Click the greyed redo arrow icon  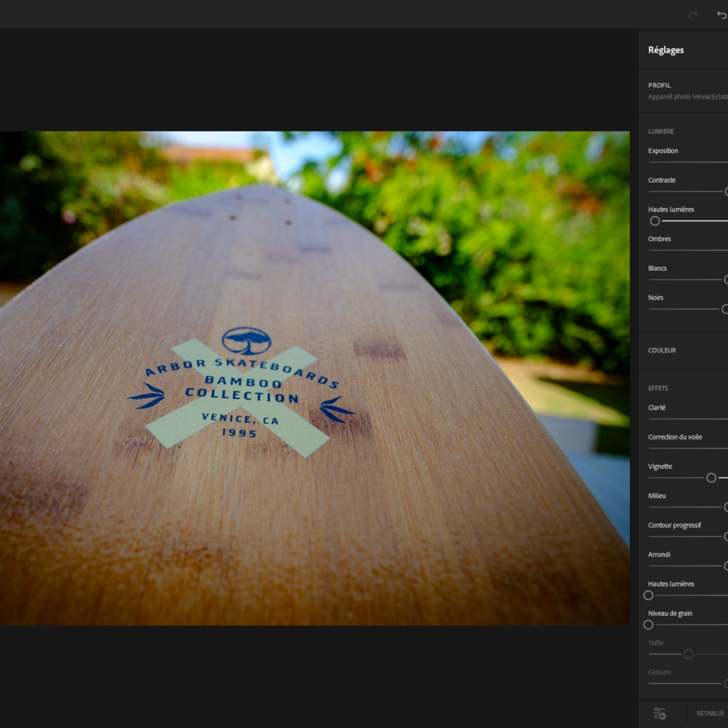point(693,15)
